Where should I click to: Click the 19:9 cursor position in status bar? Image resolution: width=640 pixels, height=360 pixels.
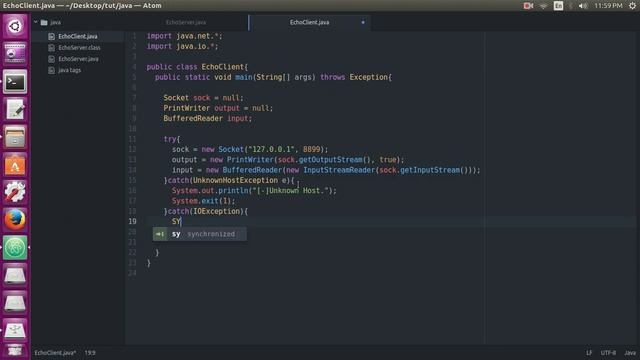coord(90,353)
